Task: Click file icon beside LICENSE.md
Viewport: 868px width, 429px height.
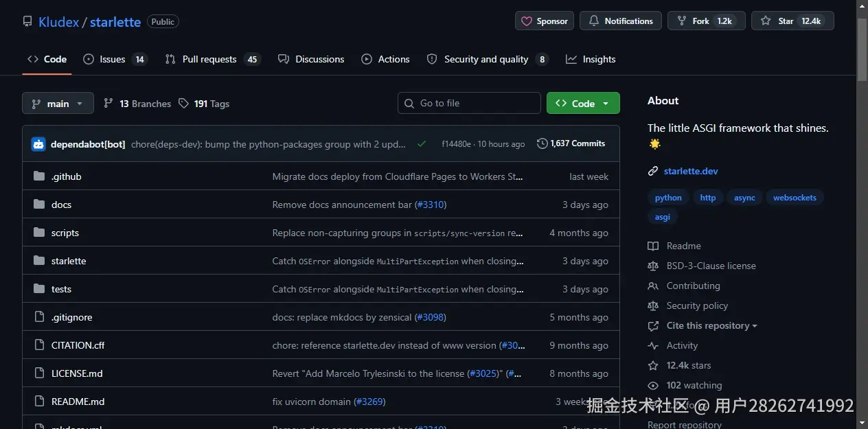Action: click(39, 373)
